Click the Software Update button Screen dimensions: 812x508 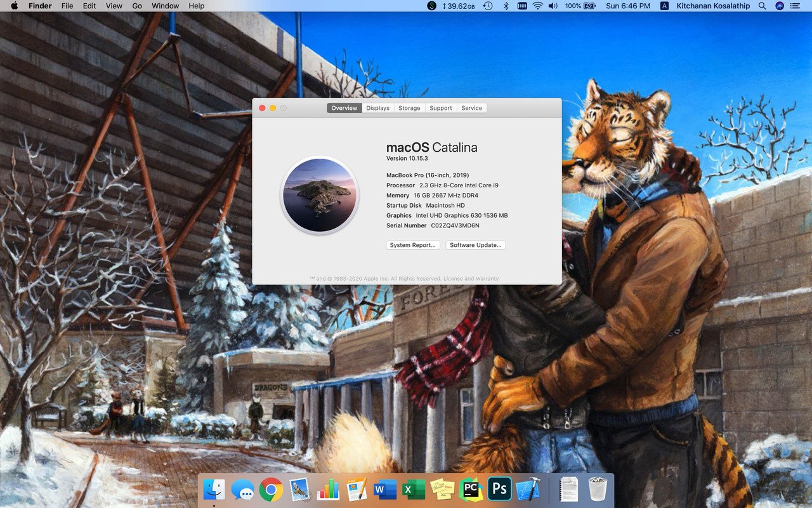pos(476,245)
